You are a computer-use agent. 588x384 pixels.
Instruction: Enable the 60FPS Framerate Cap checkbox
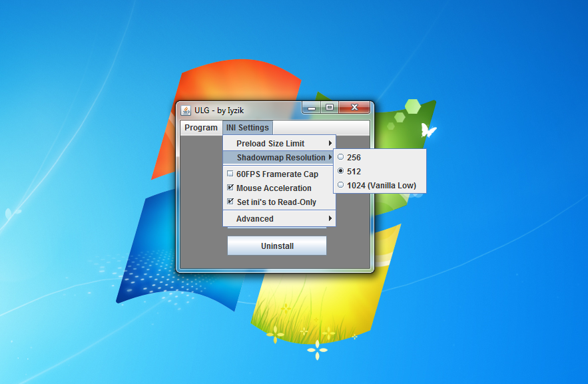[230, 174]
